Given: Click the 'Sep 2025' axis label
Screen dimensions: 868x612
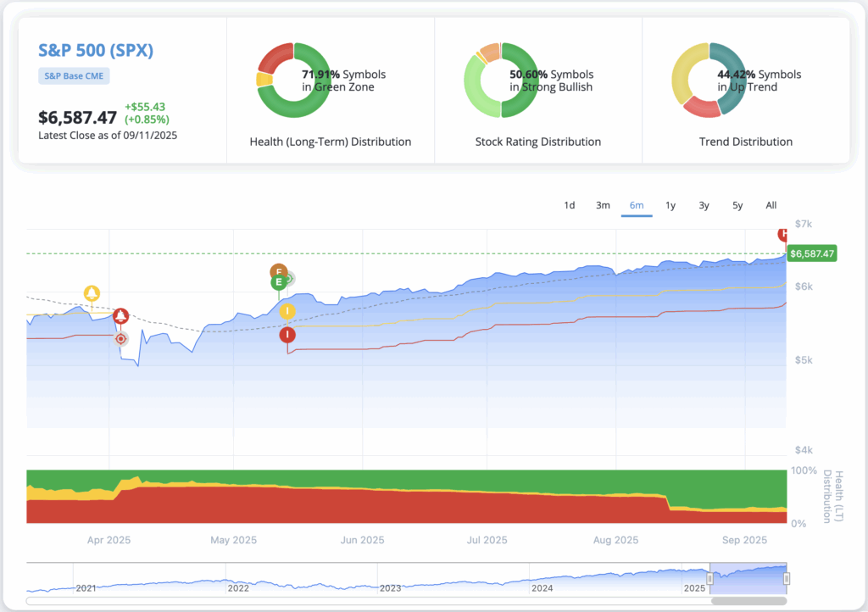Looking at the screenshot, I should tap(744, 540).
